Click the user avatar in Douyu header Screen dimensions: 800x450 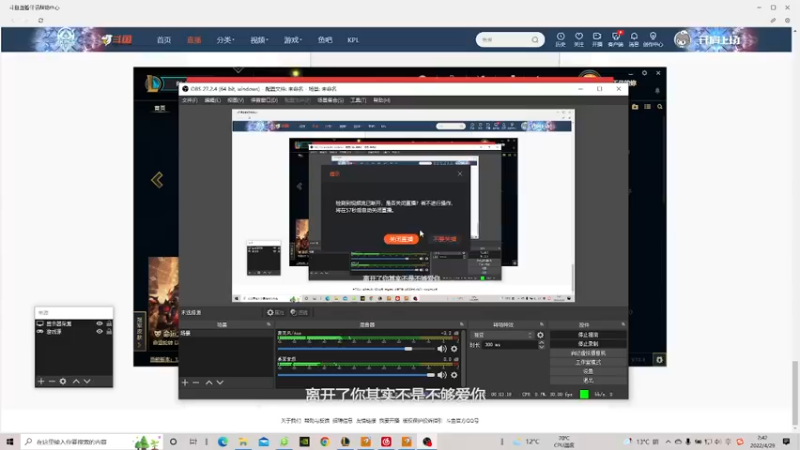click(682, 39)
